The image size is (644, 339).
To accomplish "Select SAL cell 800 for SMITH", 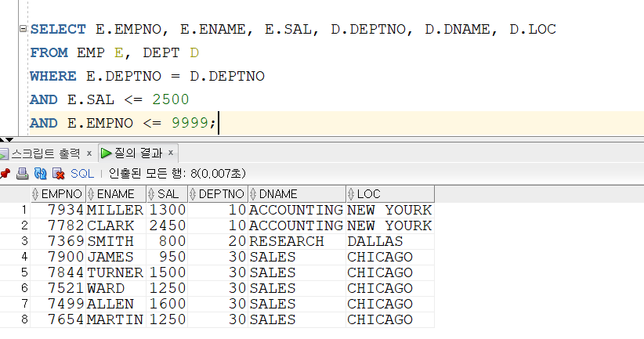I will (167, 241).
